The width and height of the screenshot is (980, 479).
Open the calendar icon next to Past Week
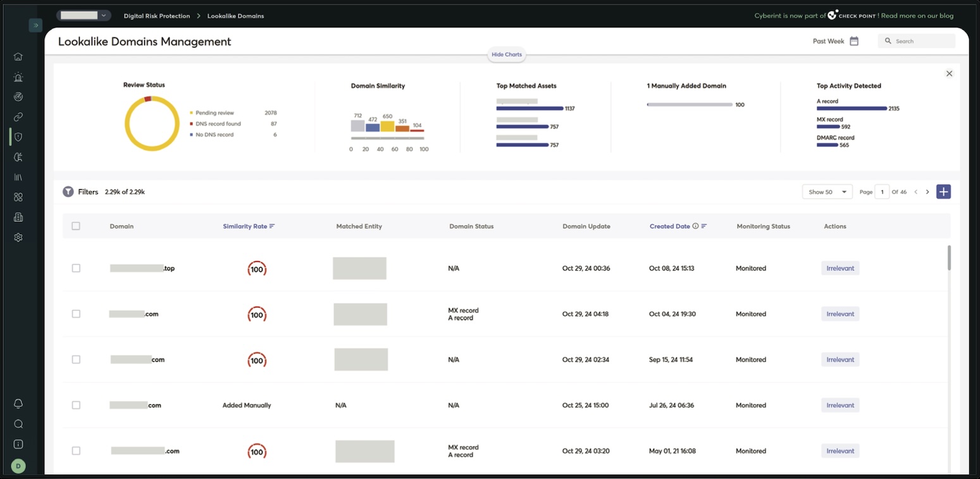click(854, 41)
